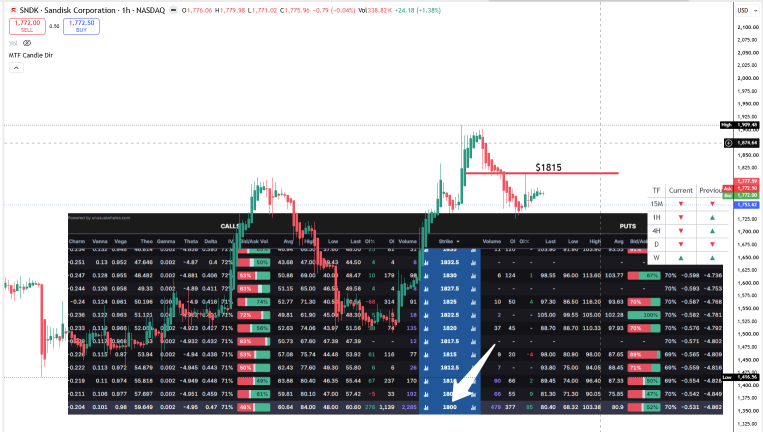The height and width of the screenshot is (432, 763).
Task: Click puts volume value 479
Action: coord(496,407)
